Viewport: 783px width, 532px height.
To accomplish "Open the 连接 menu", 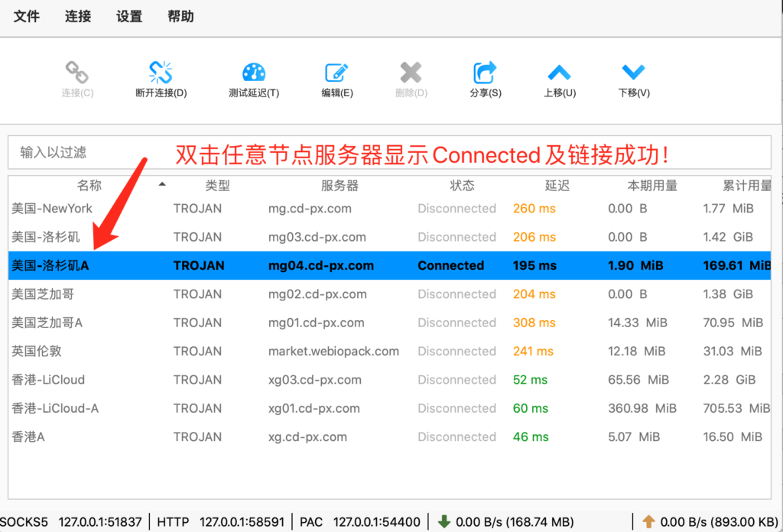I will 77,16.
